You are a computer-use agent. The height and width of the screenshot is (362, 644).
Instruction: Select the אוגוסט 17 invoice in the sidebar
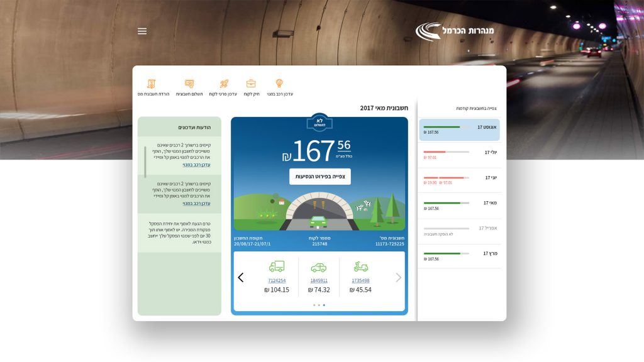[460, 129]
